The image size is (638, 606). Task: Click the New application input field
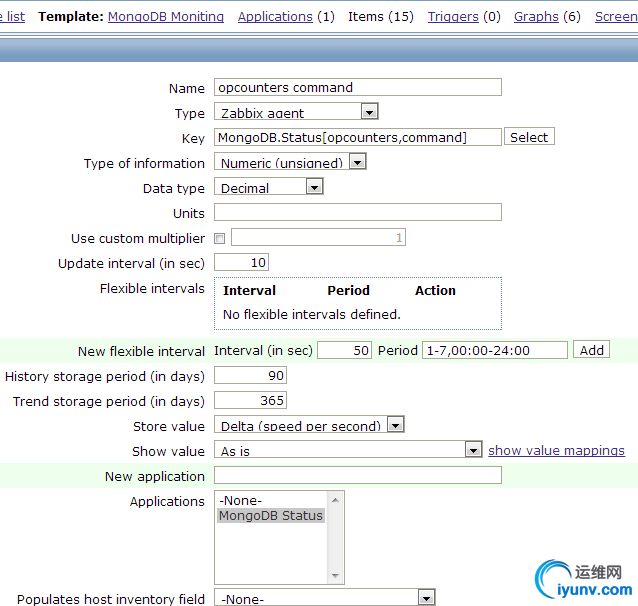[358, 476]
